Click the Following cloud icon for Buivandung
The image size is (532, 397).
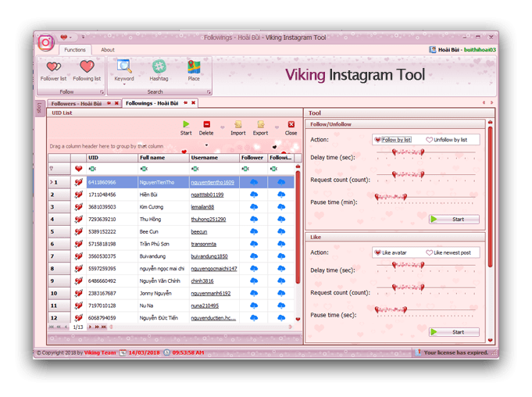tap(281, 256)
